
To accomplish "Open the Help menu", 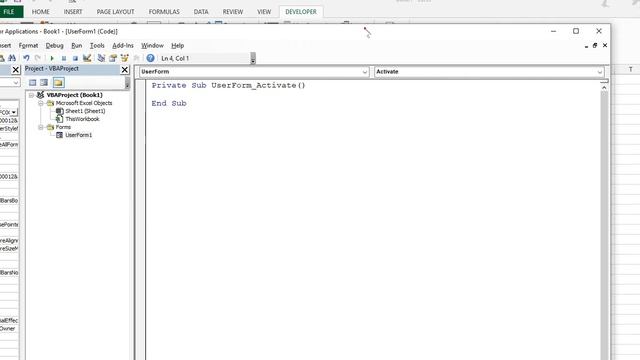I will tap(178, 46).
